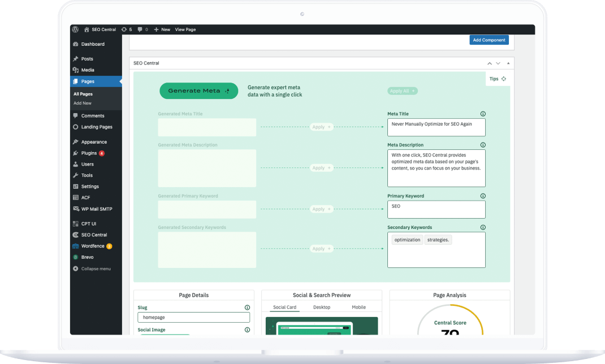Click the Central Score gauge
605x364 pixels.
450,320
